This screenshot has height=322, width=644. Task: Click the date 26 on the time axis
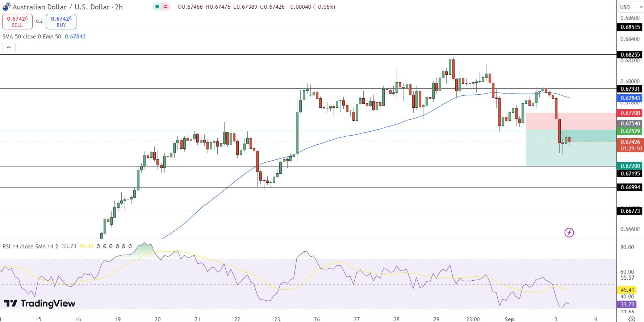tap(317, 319)
